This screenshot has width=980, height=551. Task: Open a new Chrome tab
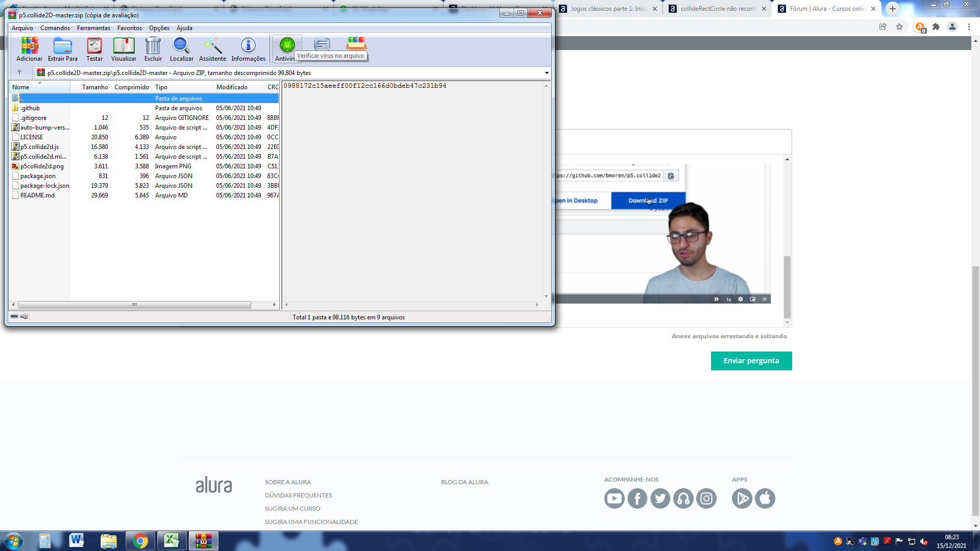(892, 9)
